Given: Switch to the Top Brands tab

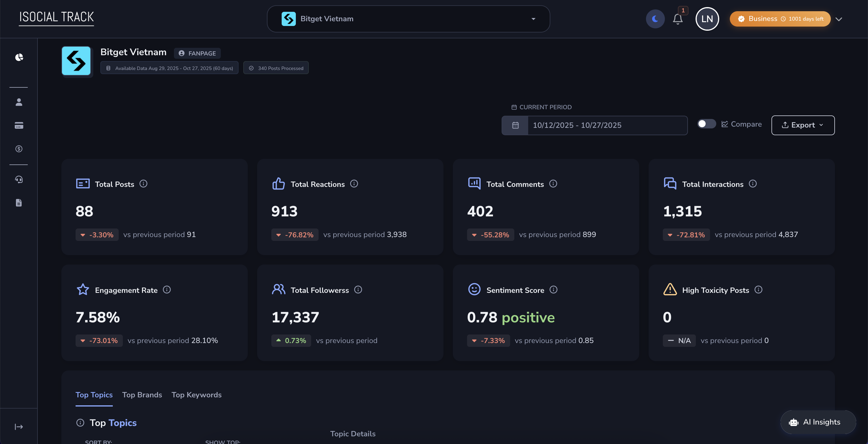Looking at the screenshot, I should (x=142, y=395).
